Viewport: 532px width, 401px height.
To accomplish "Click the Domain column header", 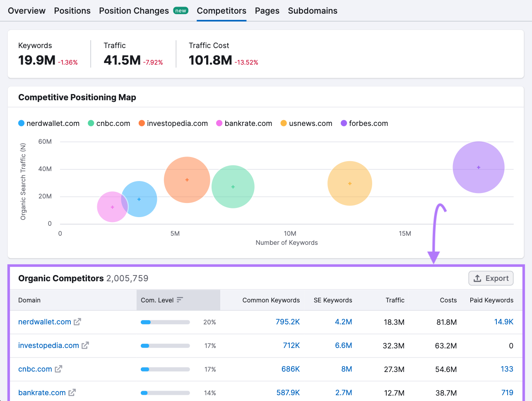I will pyautogui.click(x=29, y=300).
